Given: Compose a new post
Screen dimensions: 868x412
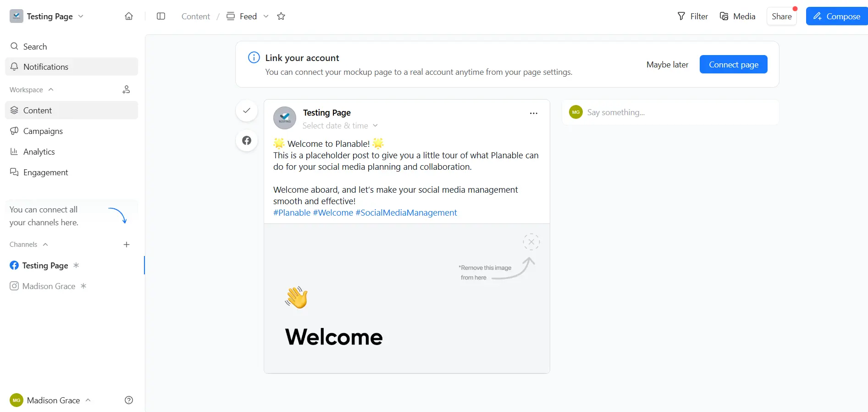Looking at the screenshot, I should pos(837,16).
